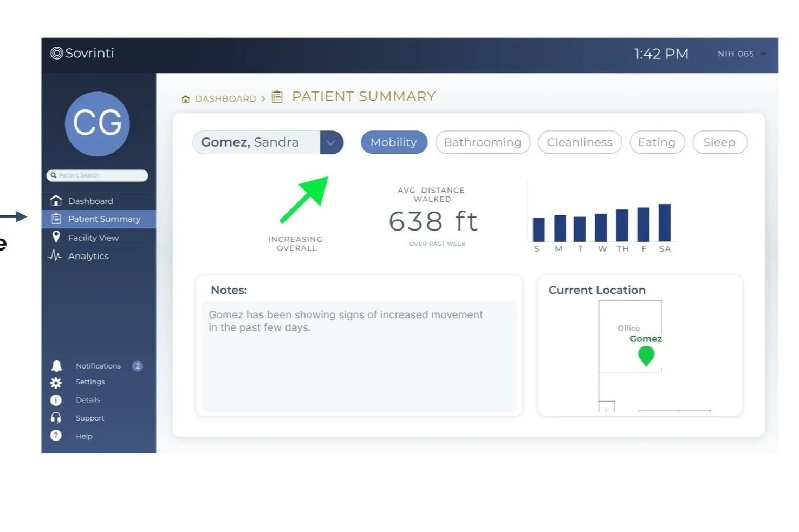
Task: Click the Saturday bar in the weekly chart
Action: 665,222
